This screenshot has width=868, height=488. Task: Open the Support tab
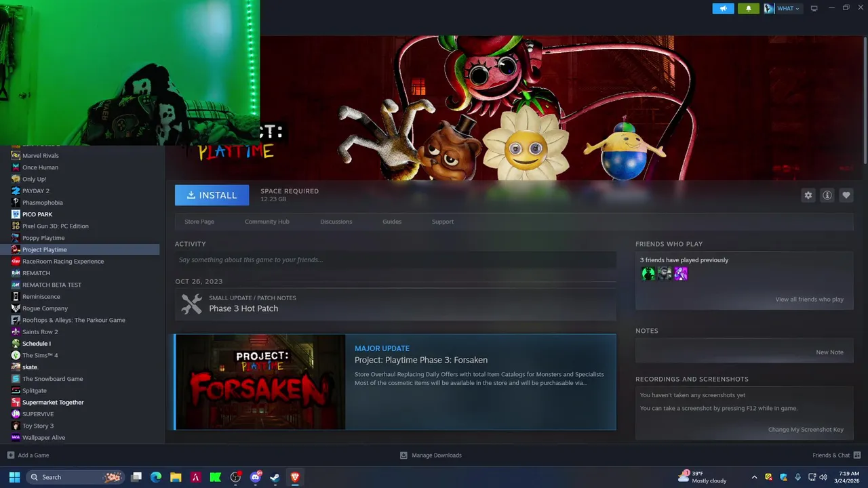[x=443, y=222]
